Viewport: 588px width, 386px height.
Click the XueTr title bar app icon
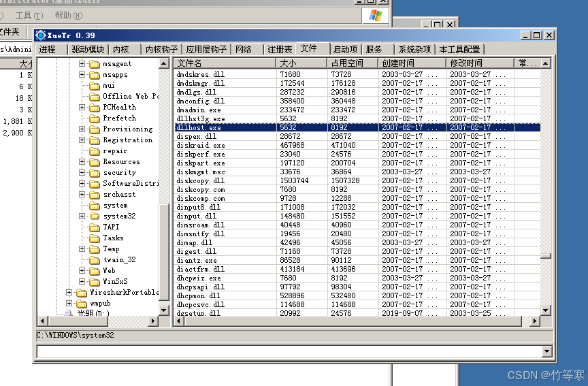coord(41,35)
